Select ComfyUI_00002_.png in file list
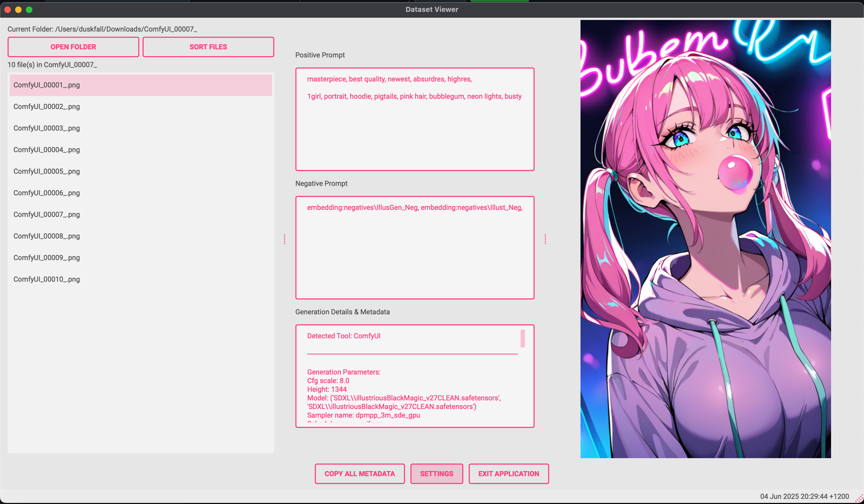This screenshot has width=864, height=504. click(x=47, y=107)
